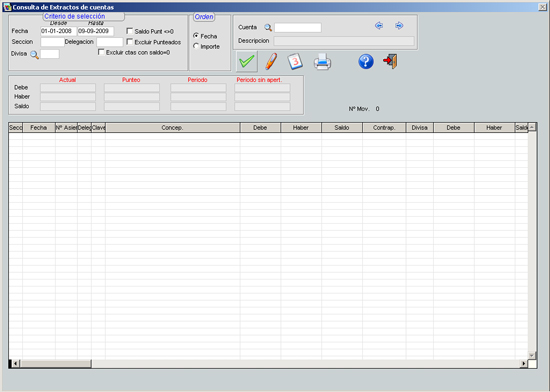Click the Contrap. column header
The image size is (550, 392).
pyautogui.click(x=384, y=128)
